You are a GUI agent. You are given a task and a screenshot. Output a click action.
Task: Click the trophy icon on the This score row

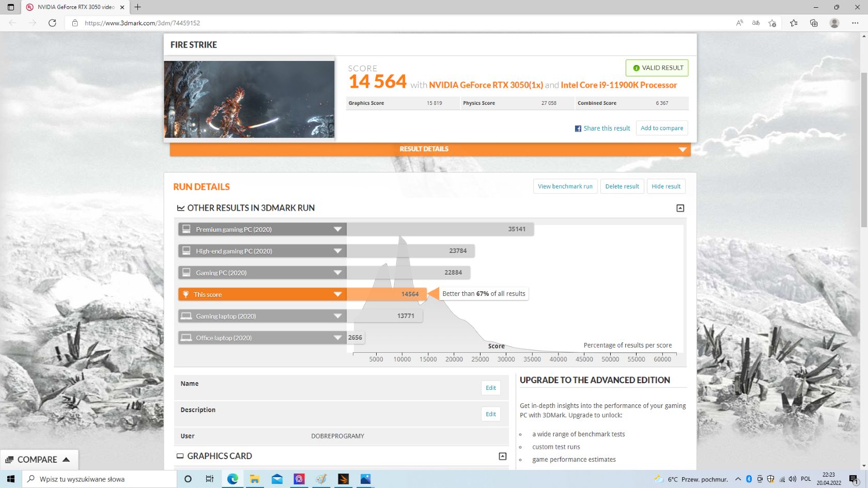[x=187, y=294]
